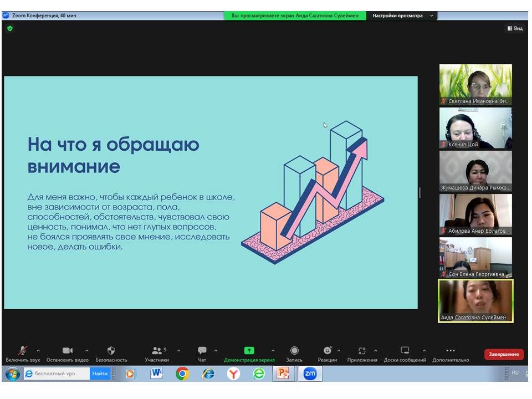Open the Безопасность shield icon
The width and height of the screenshot is (532, 399).
coord(111,351)
